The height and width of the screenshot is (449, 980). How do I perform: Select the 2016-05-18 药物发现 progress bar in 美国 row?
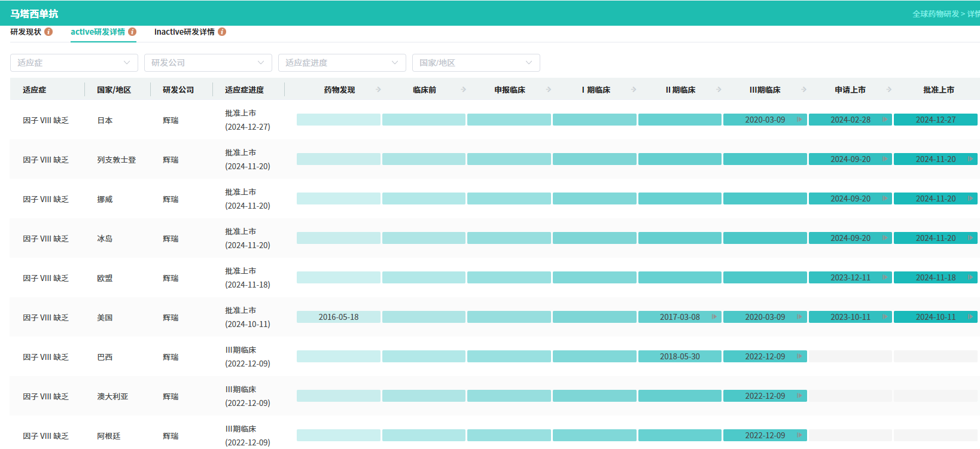(339, 317)
